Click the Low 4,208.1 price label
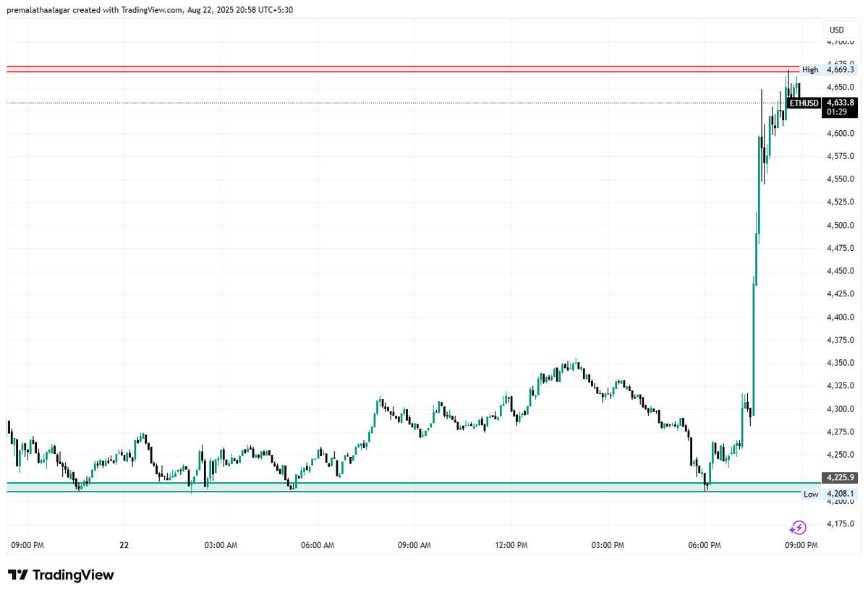This screenshot has width=868, height=595. tap(829, 494)
